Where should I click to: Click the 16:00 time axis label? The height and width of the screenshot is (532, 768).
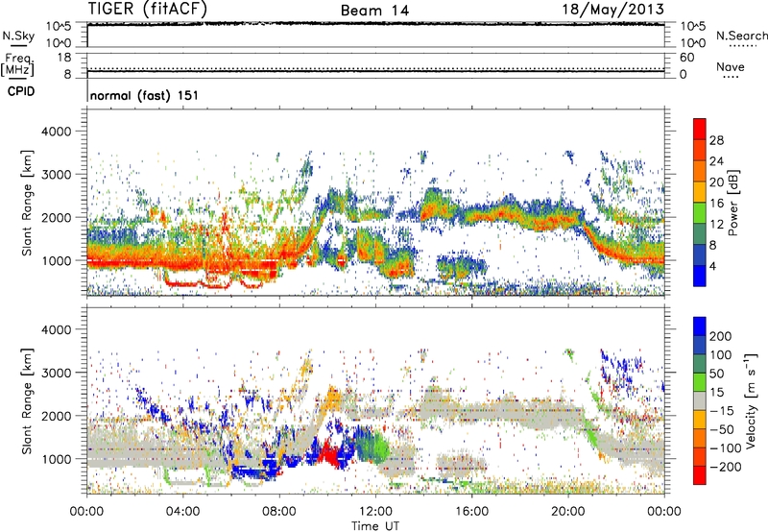tap(471, 512)
